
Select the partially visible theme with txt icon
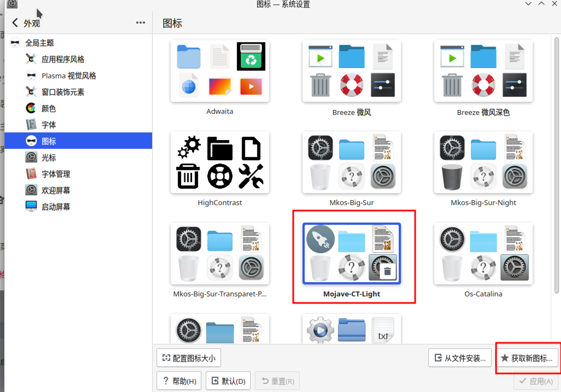click(352, 329)
